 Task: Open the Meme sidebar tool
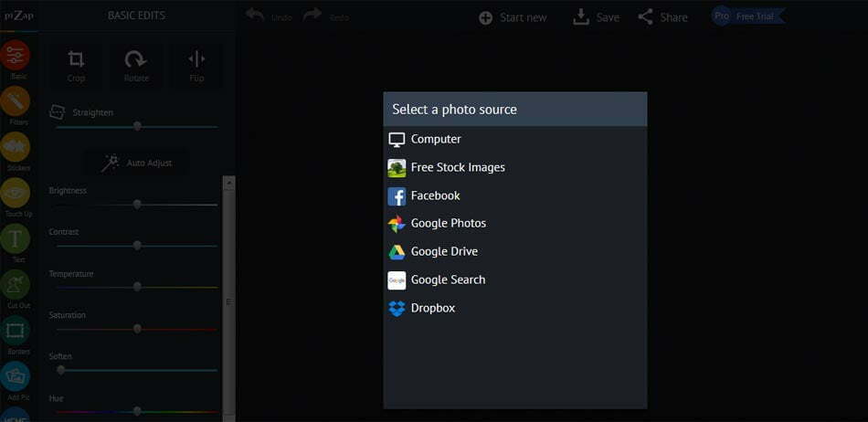[x=15, y=415]
